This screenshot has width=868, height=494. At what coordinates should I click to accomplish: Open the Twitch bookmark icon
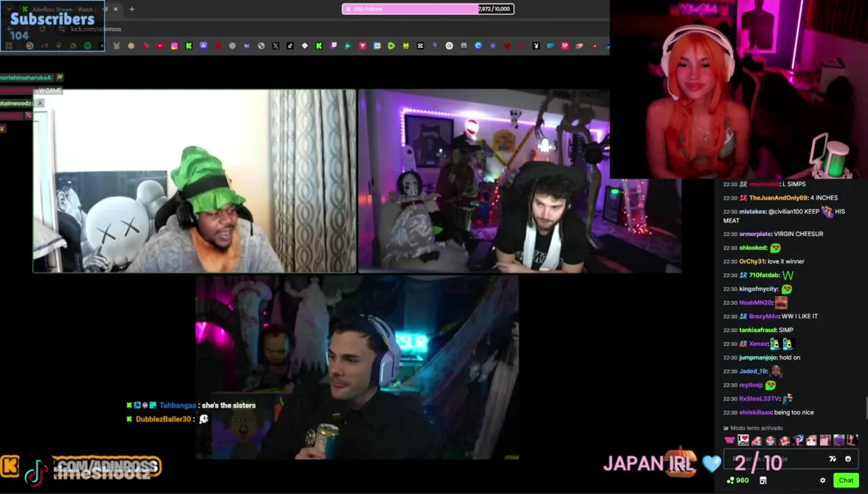(x=333, y=46)
